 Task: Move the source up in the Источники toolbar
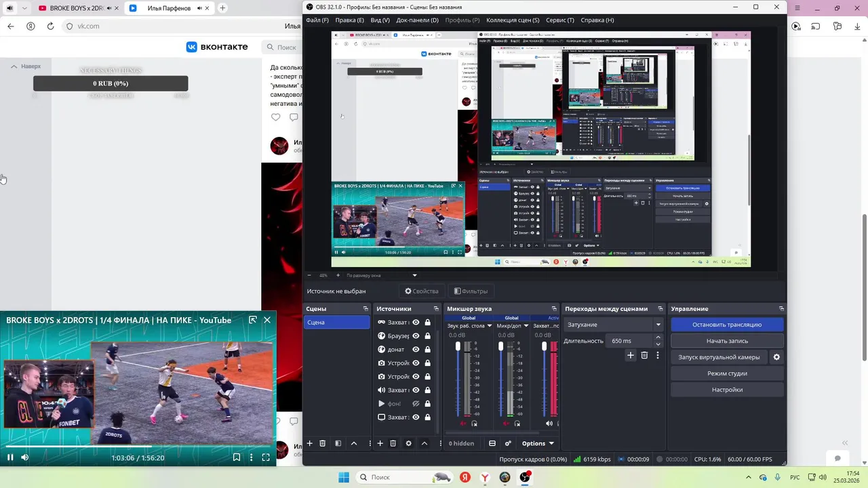(x=424, y=443)
